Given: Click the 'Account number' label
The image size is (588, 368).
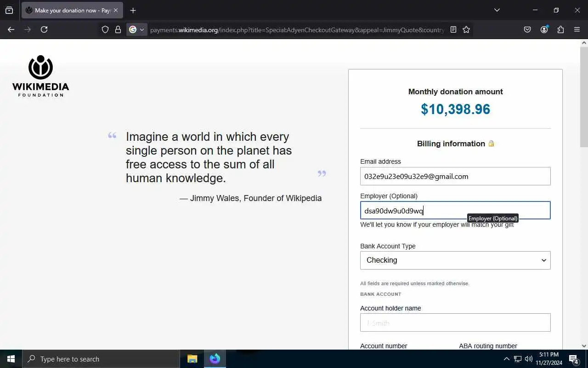Looking at the screenshot, I should 384,346.
